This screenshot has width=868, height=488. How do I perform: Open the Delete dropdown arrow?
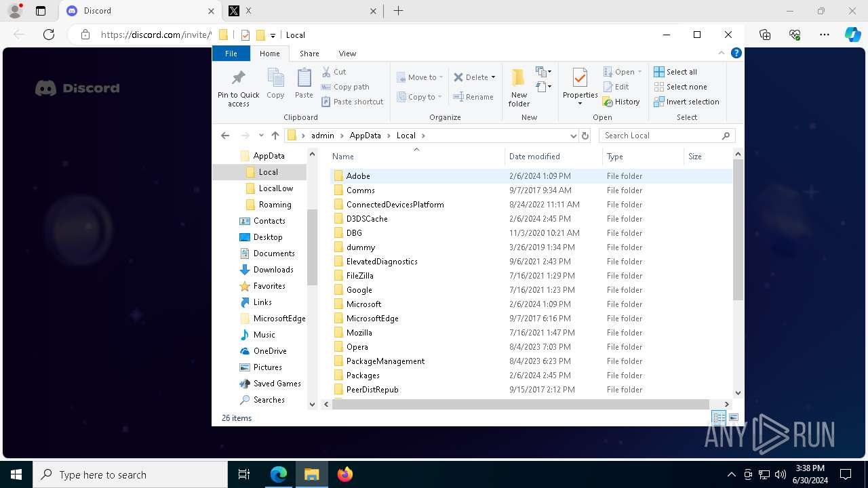tap(493, 77)
